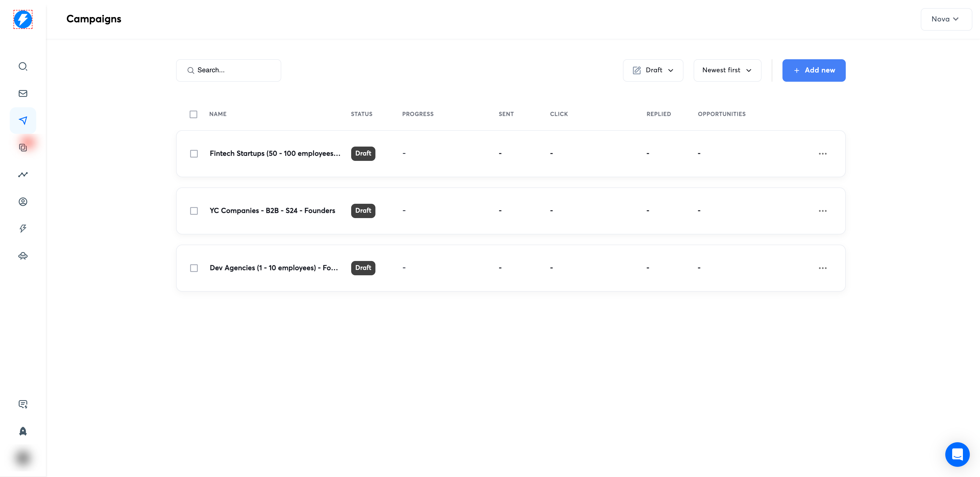The width and height of the screenshot is (980, 477).
Task: Open the analytics line chart icon
Action: coord(23,174)
